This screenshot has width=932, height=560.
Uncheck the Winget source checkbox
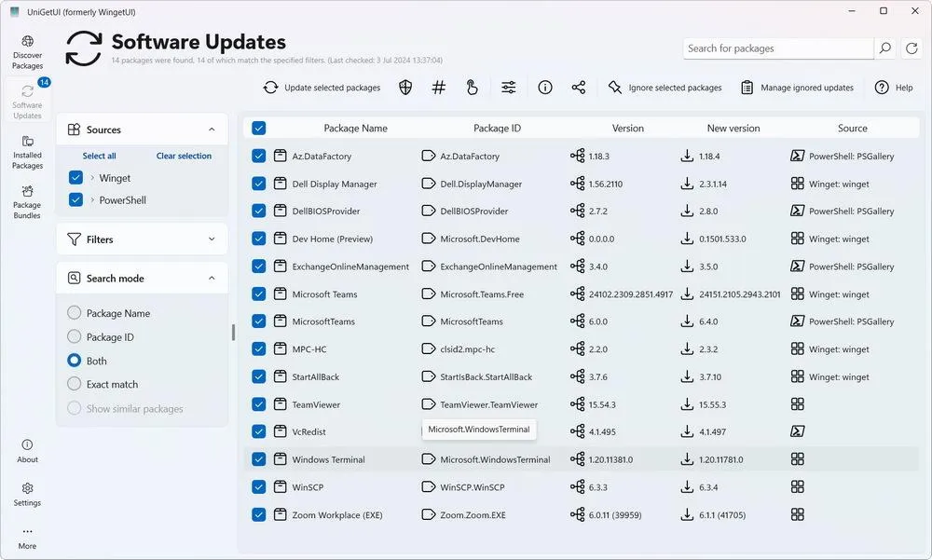pyautogui.click(x=75, y=177)
